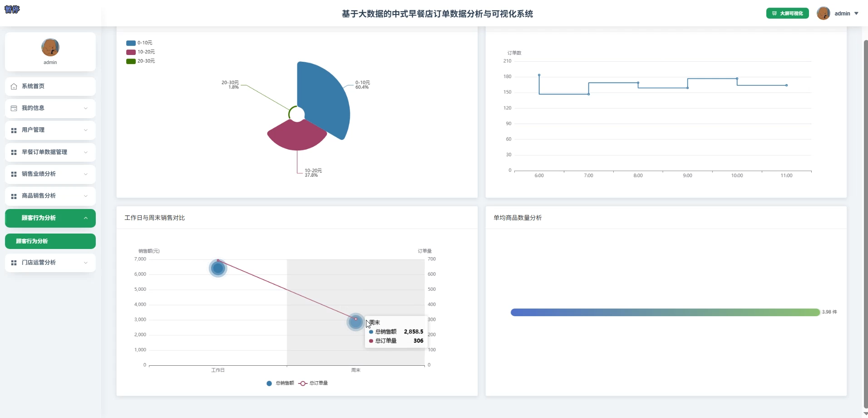This screenshot has height=418, width=868.
Task: Collapse the 顾客行为分析 menu chevron
Action: point(86,218)
